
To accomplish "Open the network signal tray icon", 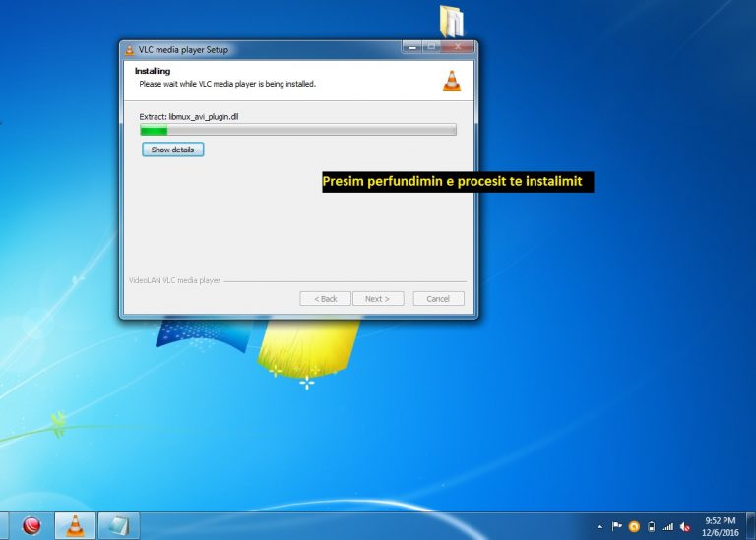I will click(x=667, y=527).
